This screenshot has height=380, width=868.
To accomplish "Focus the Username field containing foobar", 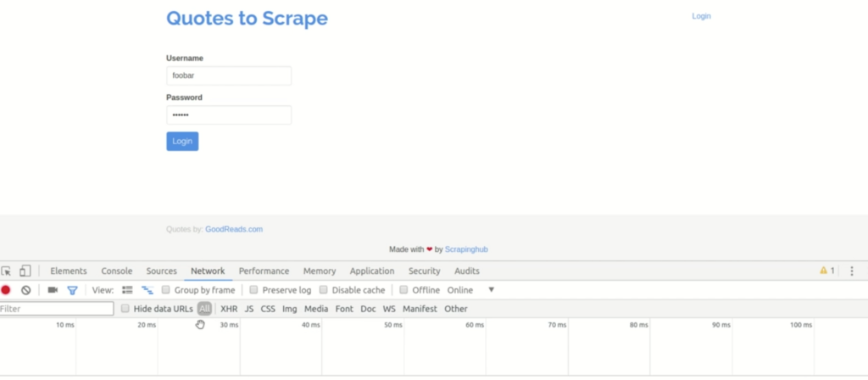I will (x=229, y=75).
